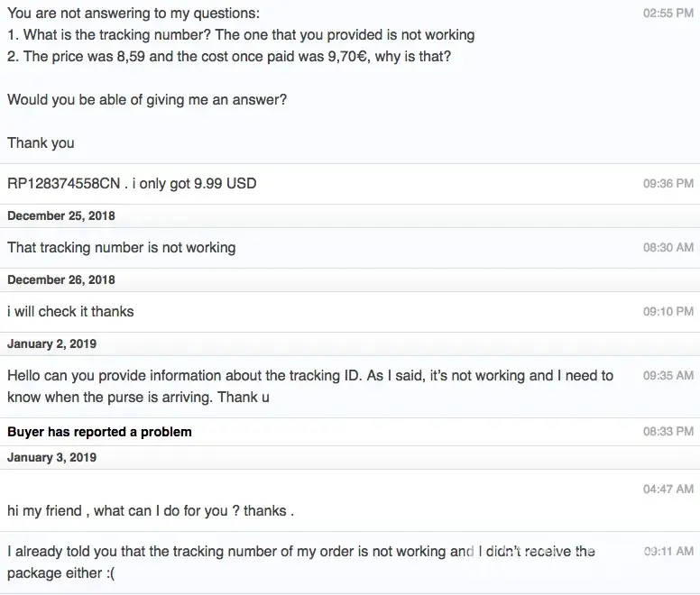Select the "That tracking number is not working" message
Screen dimensions: 700x595
(121, 248)
